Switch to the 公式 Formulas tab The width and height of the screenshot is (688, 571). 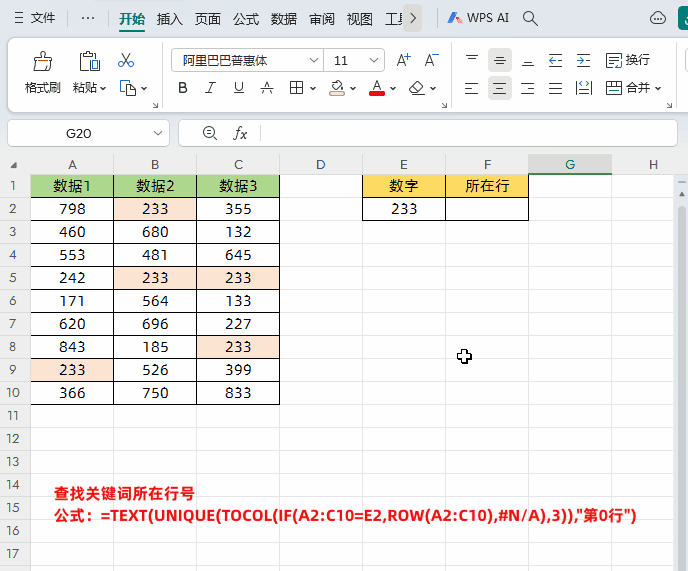click(246, 19)
